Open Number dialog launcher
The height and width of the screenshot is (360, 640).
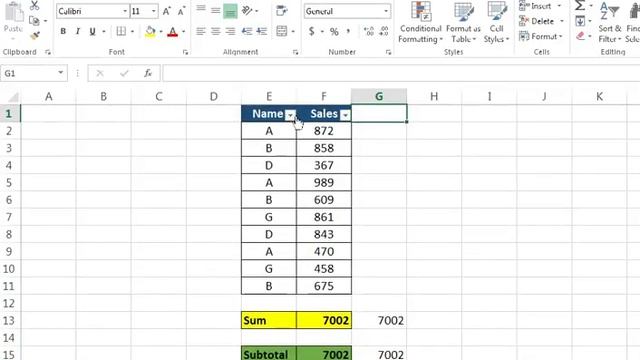(x=388, y=52)
